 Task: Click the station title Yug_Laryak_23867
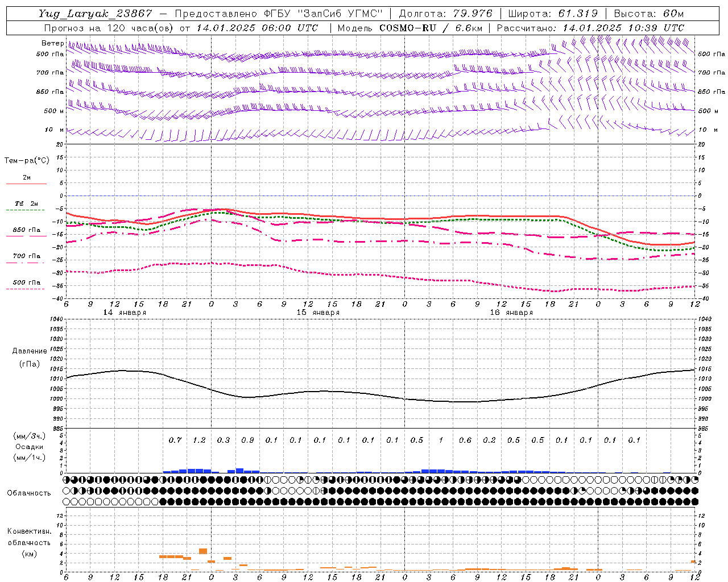point(96,14)
